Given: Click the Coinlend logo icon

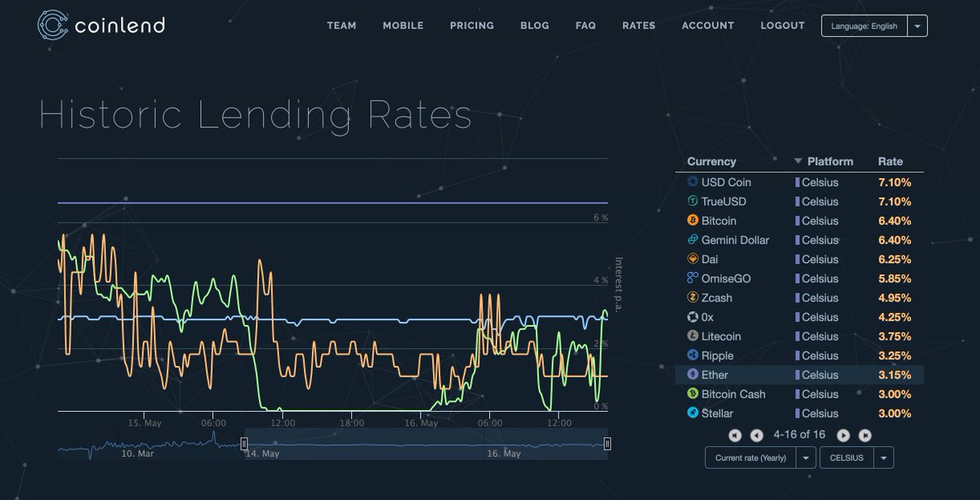Looking at the screenshot, I should 52,25.
